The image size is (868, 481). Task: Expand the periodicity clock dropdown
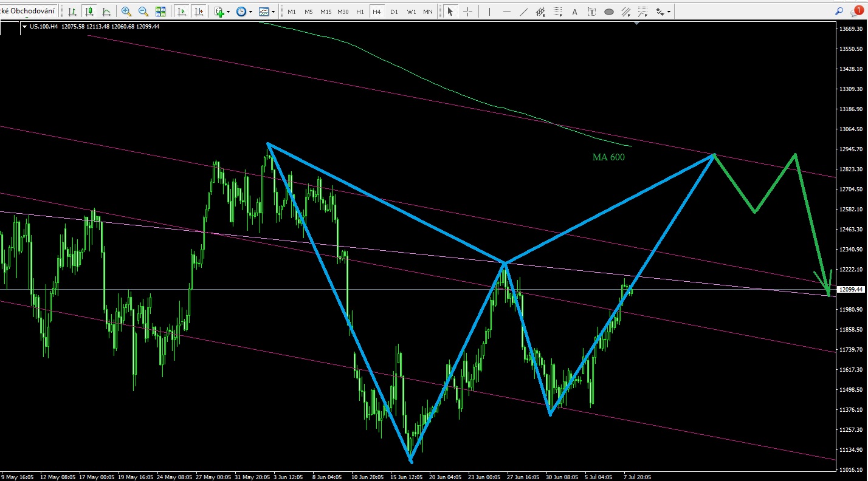click(x=244, y=12)
